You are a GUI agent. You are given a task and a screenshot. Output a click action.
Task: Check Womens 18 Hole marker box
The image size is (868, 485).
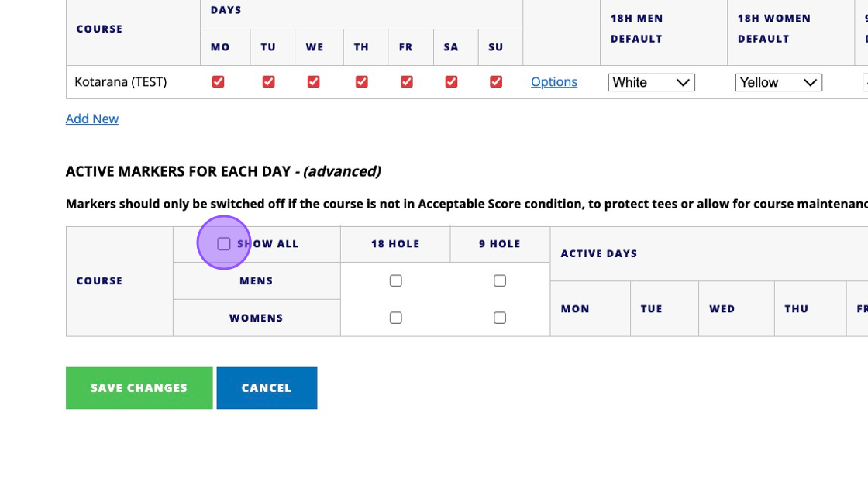coord(395,318)
